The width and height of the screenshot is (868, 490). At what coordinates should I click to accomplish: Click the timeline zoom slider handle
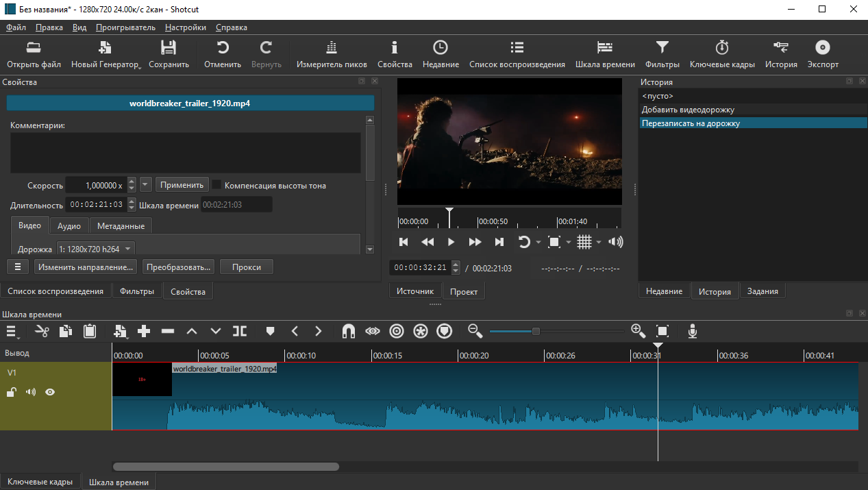click(536, 331)
